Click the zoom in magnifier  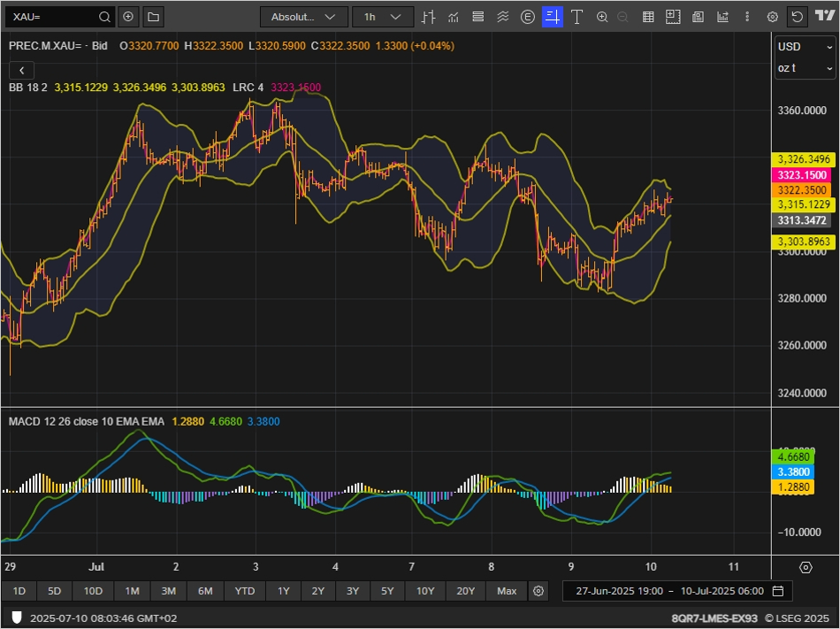[x=602, y=17]
